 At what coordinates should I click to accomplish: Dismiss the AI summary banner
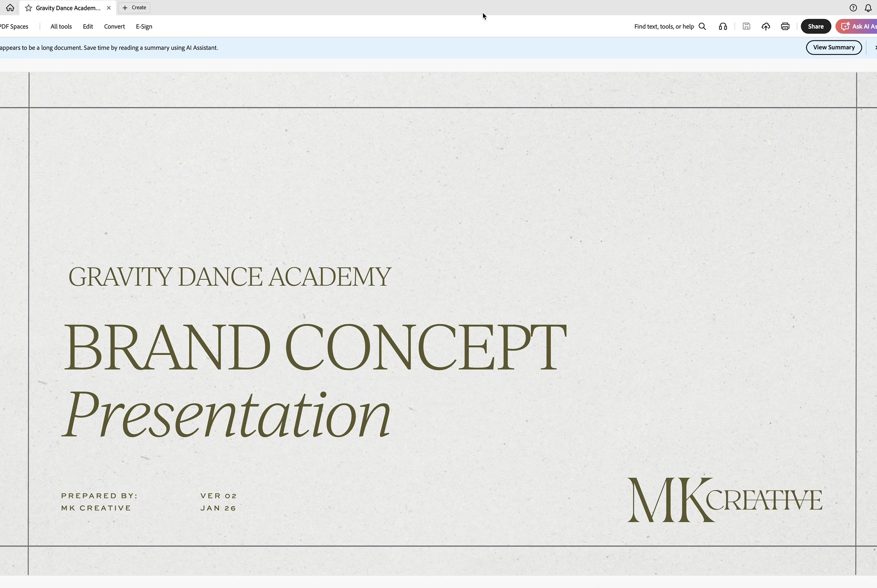point(875,48)
